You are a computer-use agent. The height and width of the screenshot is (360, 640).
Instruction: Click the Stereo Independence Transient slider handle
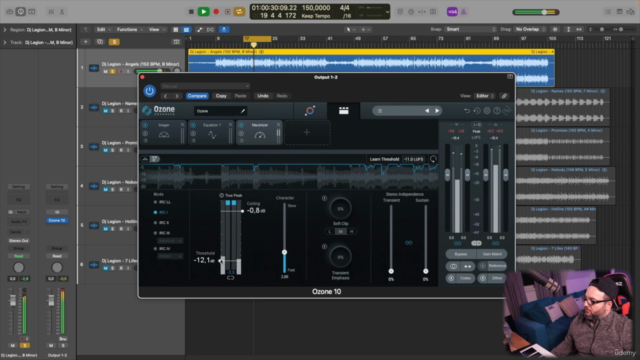click(x=391, y=271)
